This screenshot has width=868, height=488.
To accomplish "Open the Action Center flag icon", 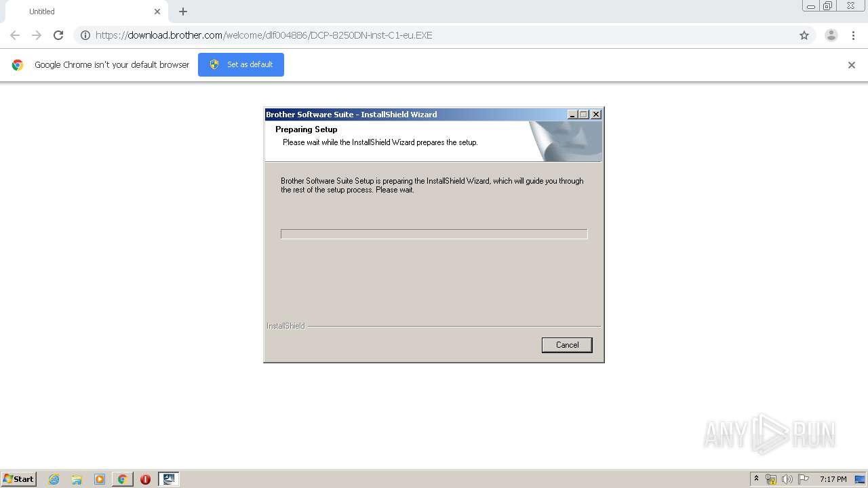I will point(804,479).
